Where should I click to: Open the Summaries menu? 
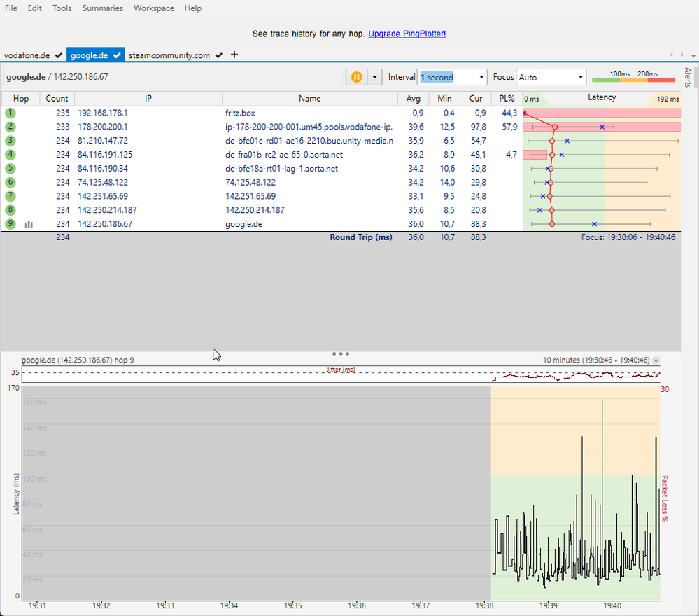tap(103, 8)
